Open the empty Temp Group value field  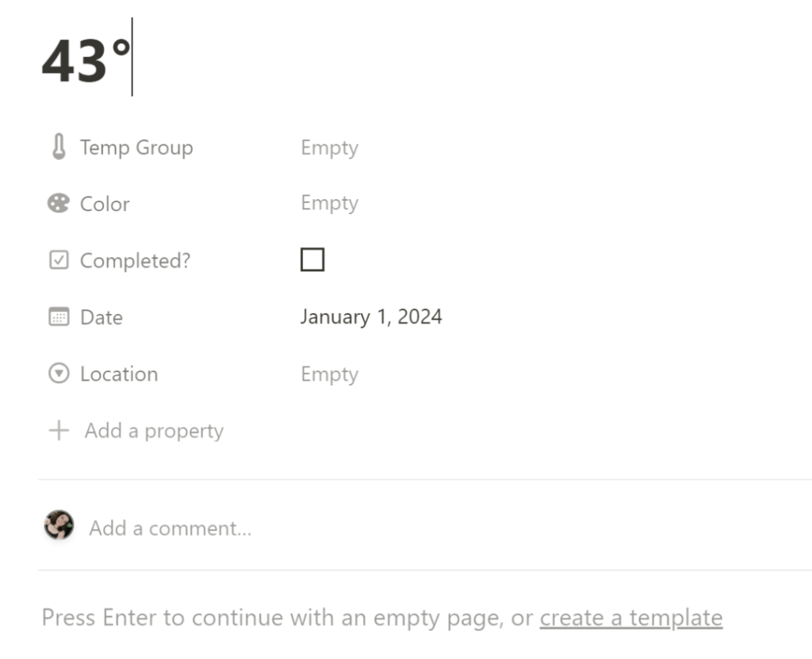(x=329, y=148)
